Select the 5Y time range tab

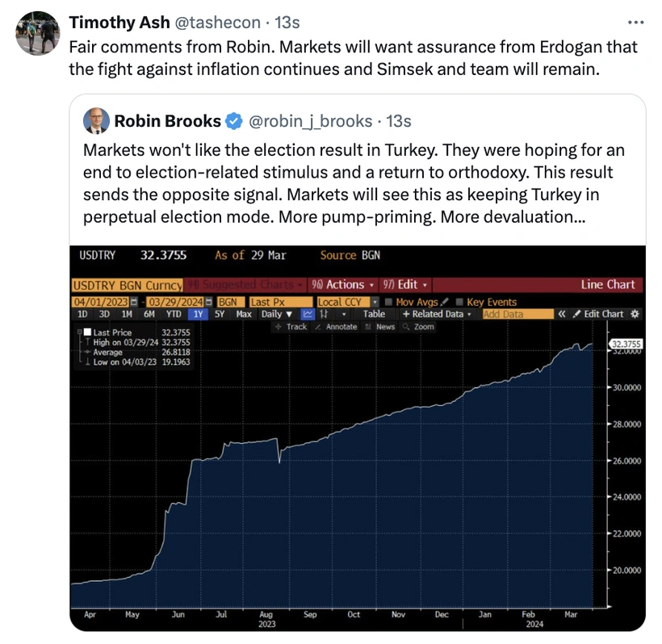(x=220, y=314)
